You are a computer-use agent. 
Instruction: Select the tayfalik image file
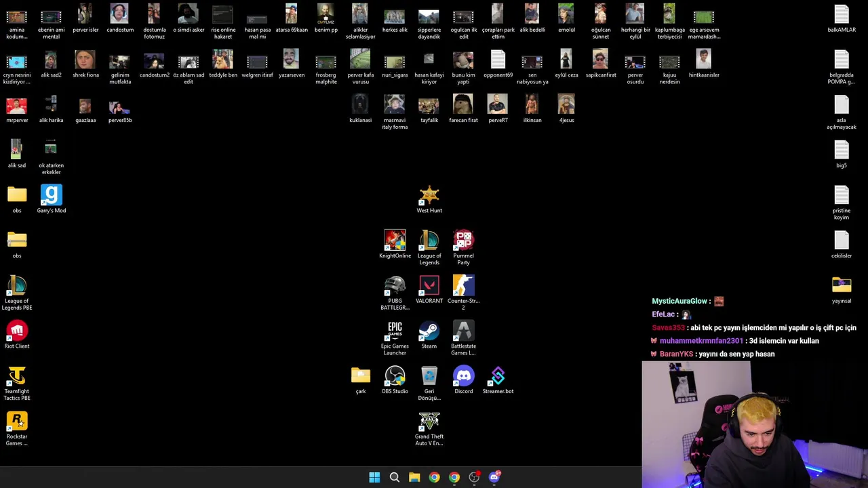429,109
